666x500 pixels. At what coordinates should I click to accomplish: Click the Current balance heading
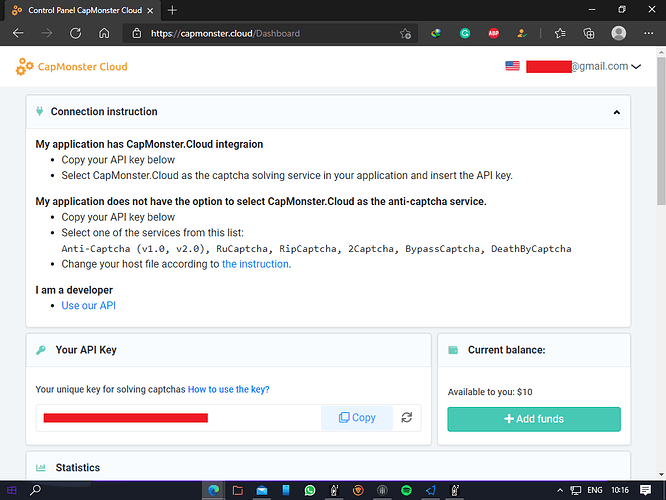506,350
